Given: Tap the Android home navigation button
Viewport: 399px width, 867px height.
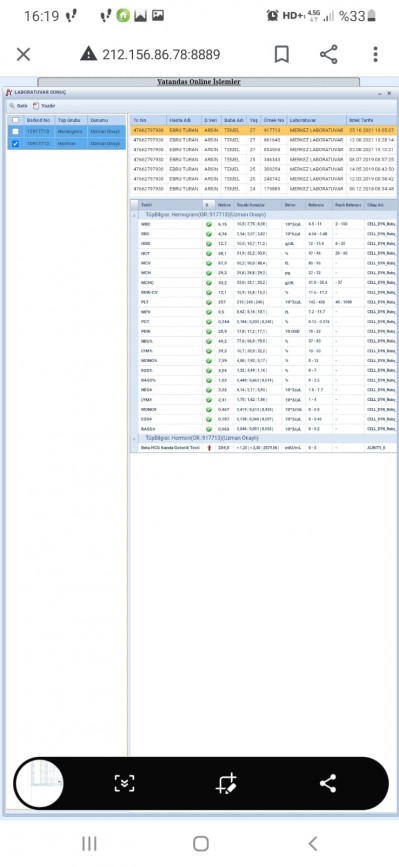Looking at the screenshot, I should 201,843.
